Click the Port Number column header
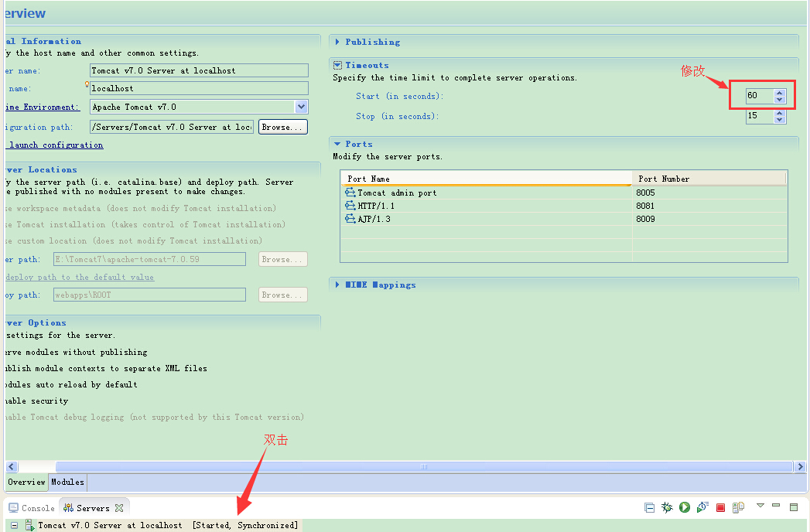This screenshot has width=810, height=532. pyautogui.click(x=709, y=179)
